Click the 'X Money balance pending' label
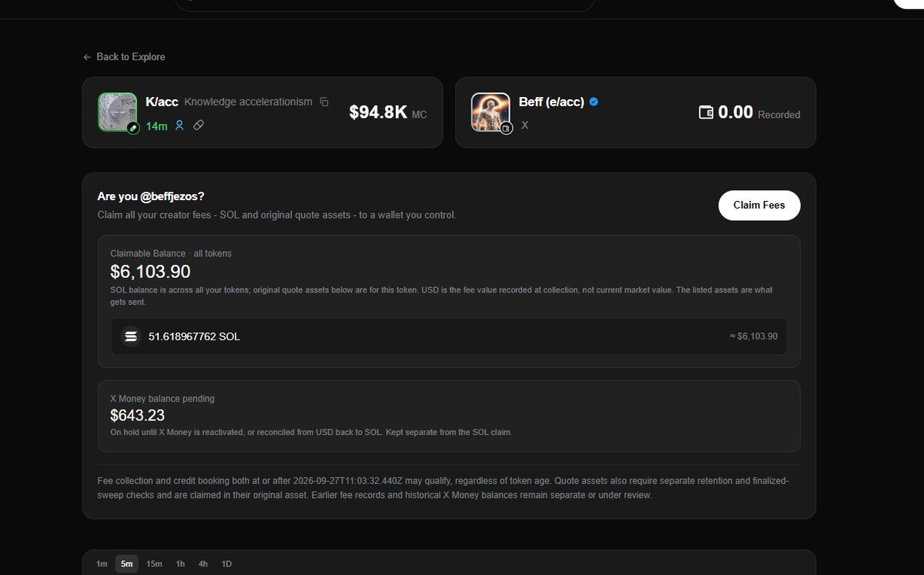Screen dimensions: 924x575 (162, 399)
